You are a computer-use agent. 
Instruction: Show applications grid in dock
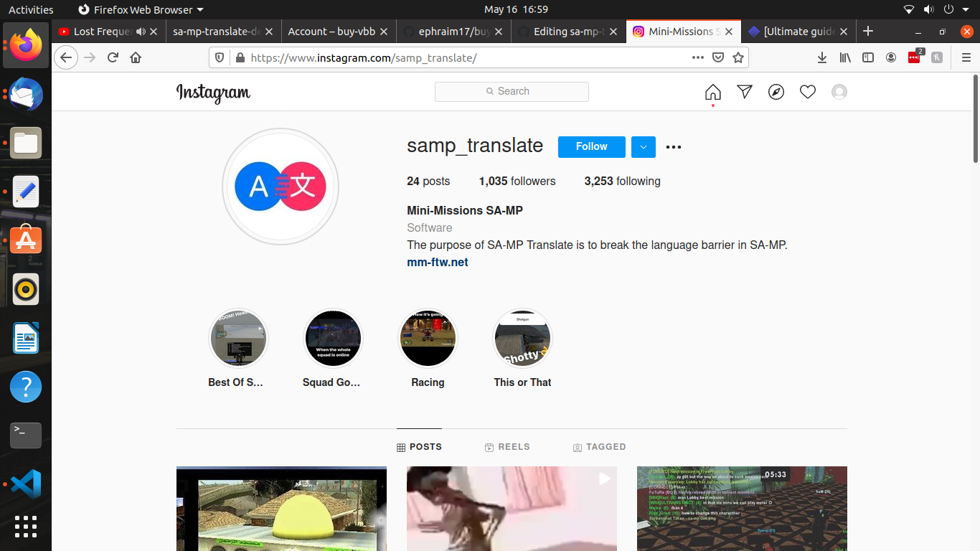click(x=26, y=527)
